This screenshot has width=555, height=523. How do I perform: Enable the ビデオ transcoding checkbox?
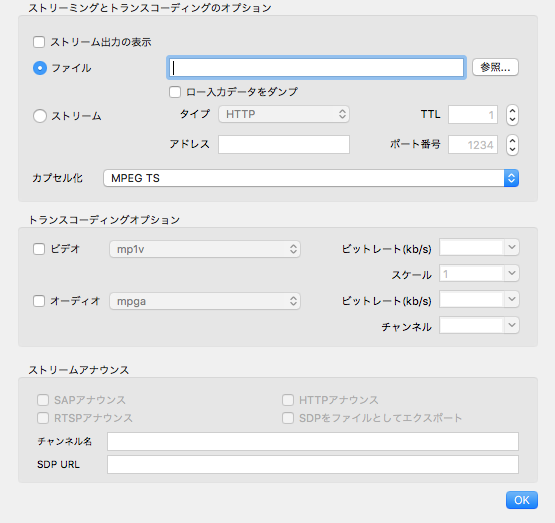tap(39, 249)
